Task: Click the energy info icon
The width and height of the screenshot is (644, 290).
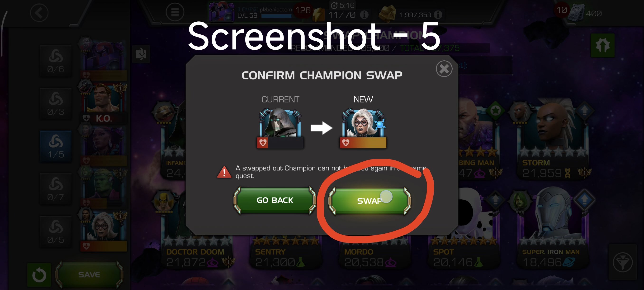Action: pos(364,15)
